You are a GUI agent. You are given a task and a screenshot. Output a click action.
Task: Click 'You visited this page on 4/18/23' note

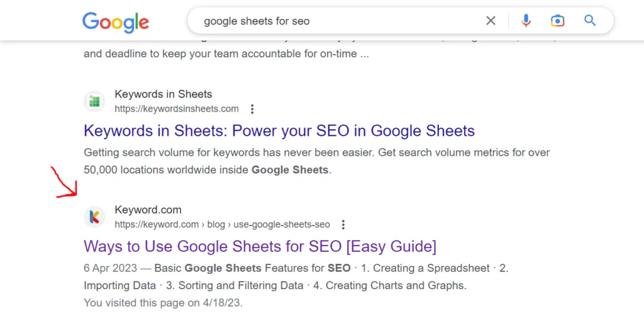163,303
